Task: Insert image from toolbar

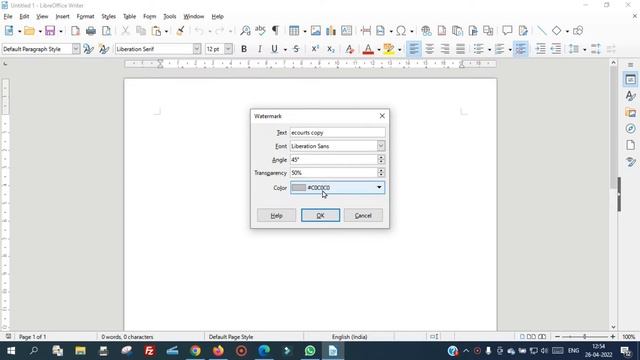Action: (x=316, y=31)
